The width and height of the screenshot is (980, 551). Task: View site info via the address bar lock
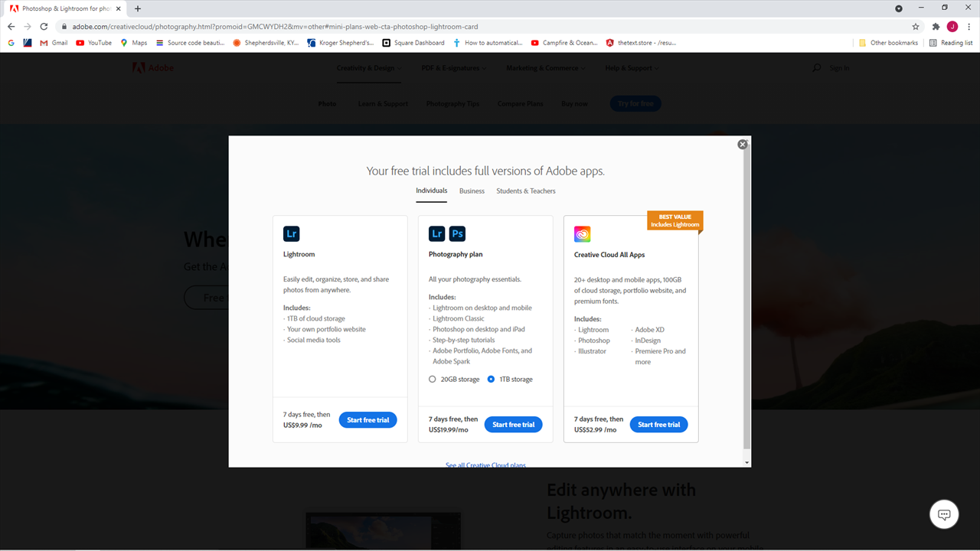pyautogui.click(x=64, y=26)
